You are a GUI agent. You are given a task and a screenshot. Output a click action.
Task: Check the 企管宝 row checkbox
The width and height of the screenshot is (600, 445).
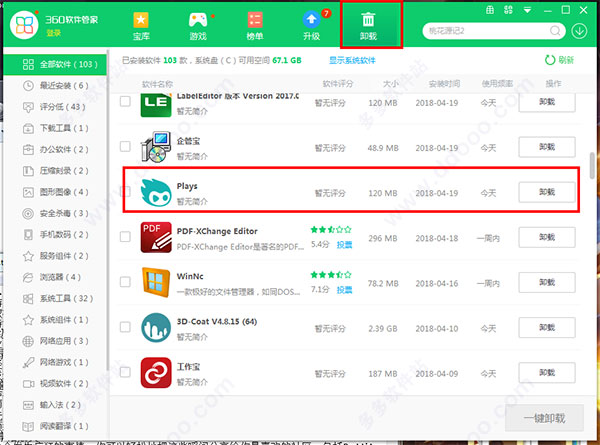tap(125, 146)
